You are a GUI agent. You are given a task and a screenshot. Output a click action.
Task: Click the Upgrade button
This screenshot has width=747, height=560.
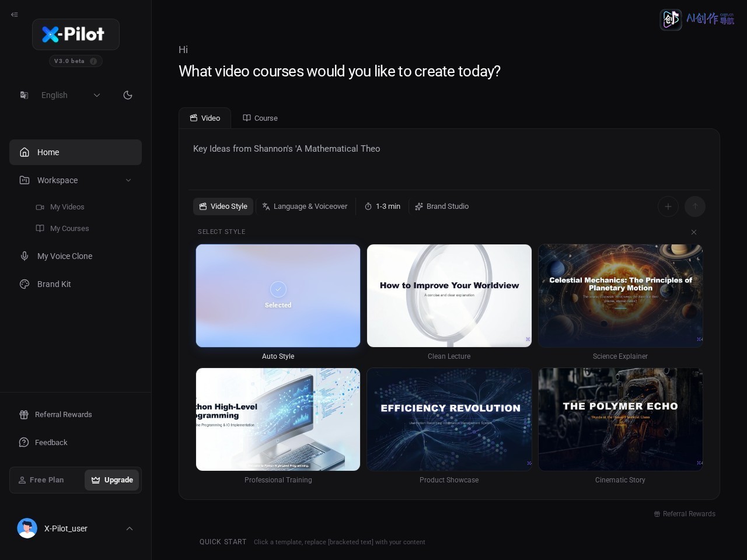(112, 480)
